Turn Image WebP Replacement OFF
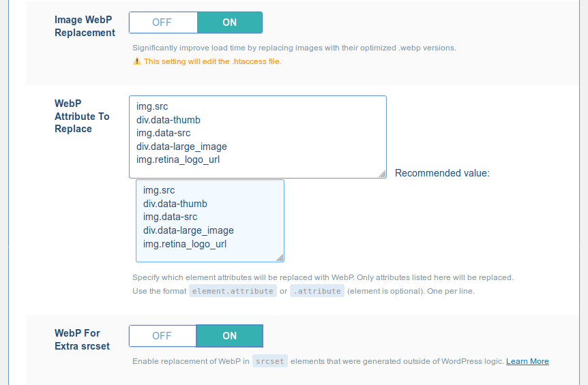Image resolution: width=588 pixels, height=385 pixels. pyautogui.click(x=163, y=22)
